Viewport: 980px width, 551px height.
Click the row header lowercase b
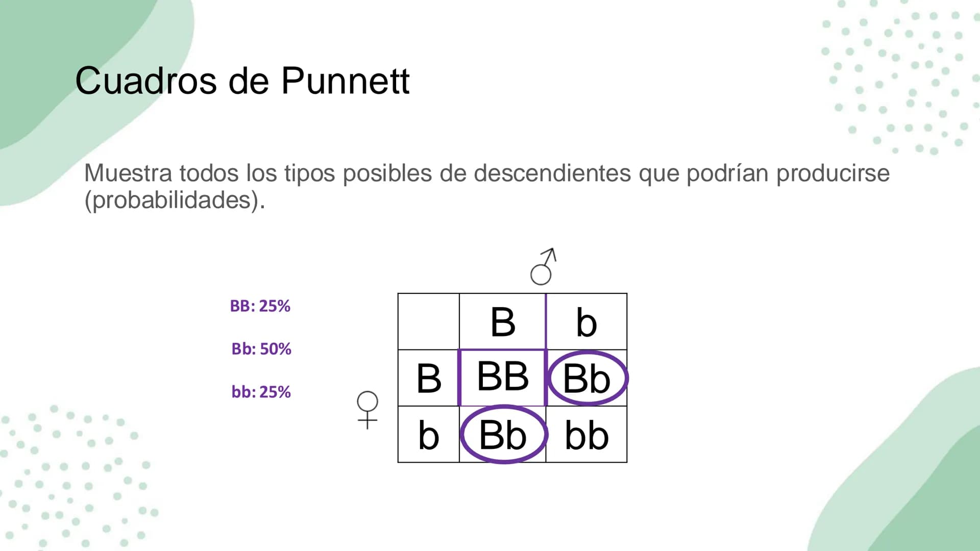429,435
